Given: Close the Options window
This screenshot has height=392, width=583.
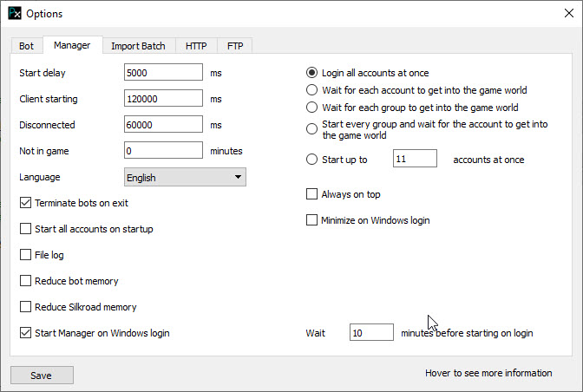Looking at the screenshot, I should click(562, 14).
